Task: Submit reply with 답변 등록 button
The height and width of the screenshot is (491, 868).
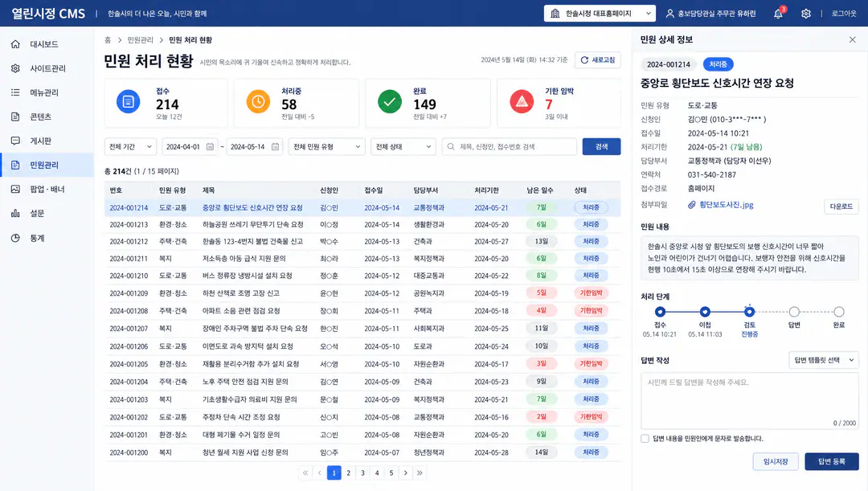Action: tap(832, 461)
